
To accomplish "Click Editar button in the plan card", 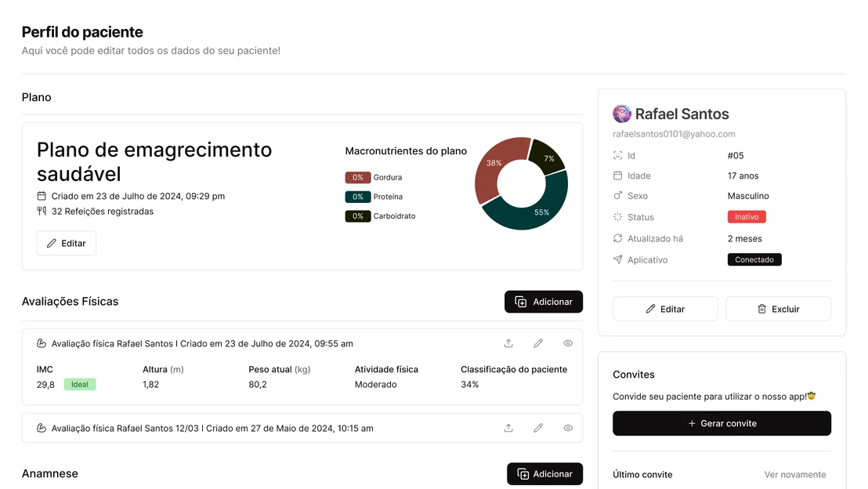I will tap(67, 243).
